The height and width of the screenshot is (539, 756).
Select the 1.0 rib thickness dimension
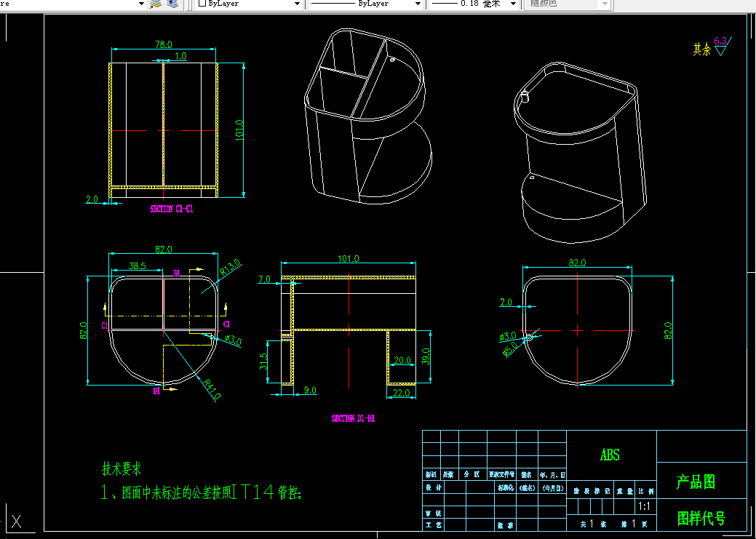[x=180, y=56]
